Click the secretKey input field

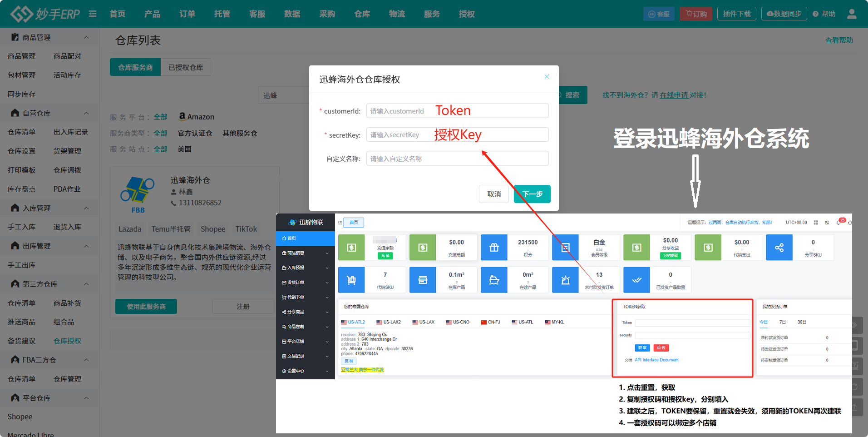[x=457, y=135]
